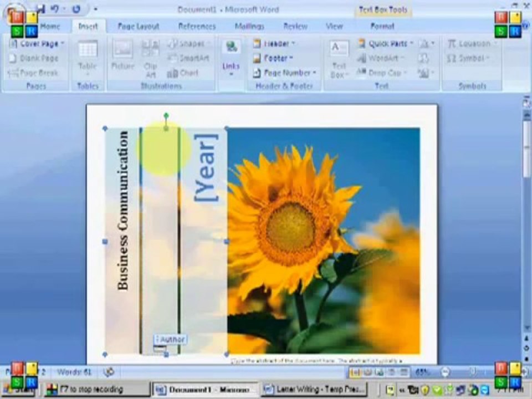532x399 pixels.
Task: Click the Text Box button
Action: (x=339, y=59)
